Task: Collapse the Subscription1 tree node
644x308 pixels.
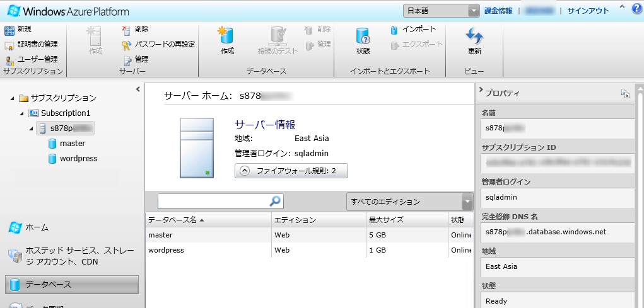Action: (x=21, y=113)
